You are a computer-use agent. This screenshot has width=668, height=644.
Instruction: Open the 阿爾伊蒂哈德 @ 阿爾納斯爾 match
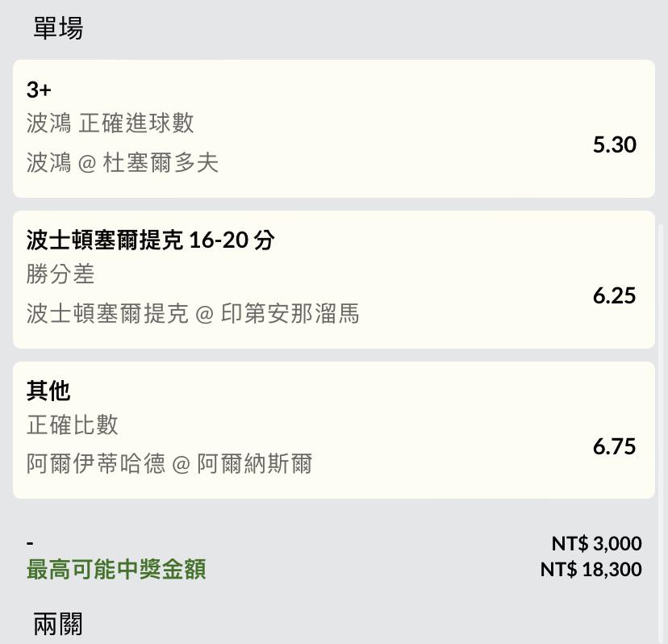click(169, 464)
